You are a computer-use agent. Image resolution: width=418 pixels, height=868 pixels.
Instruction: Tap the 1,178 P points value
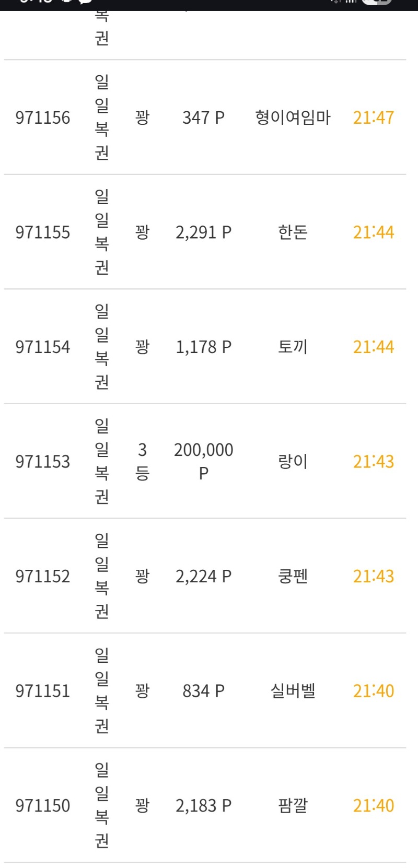[203, 347]
